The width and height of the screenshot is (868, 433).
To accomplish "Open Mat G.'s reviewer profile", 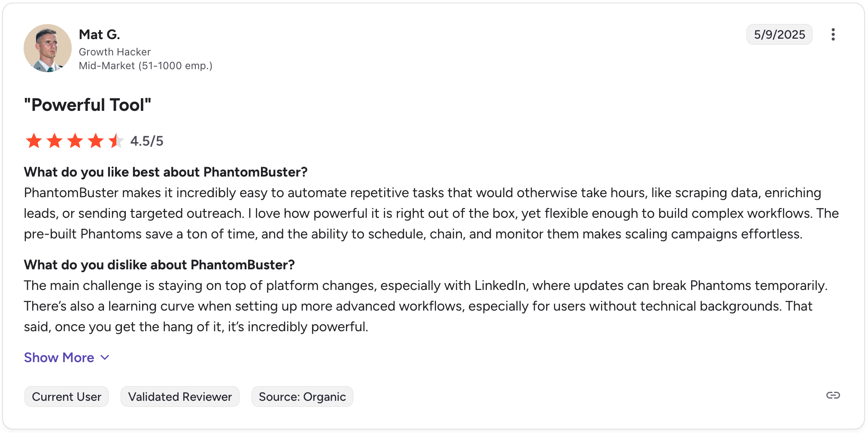I will click(x=99, y=34).
